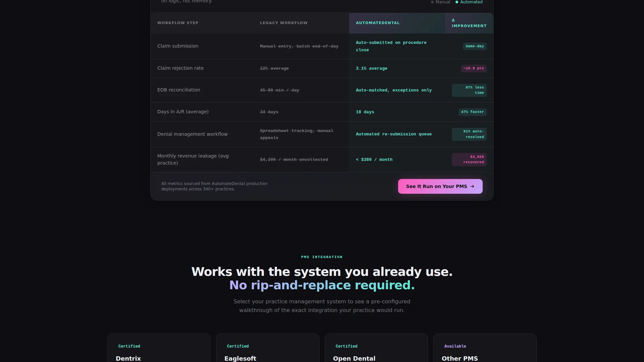Click the 45–90 min / day text

pyautogui.click(x=279, y=90)
